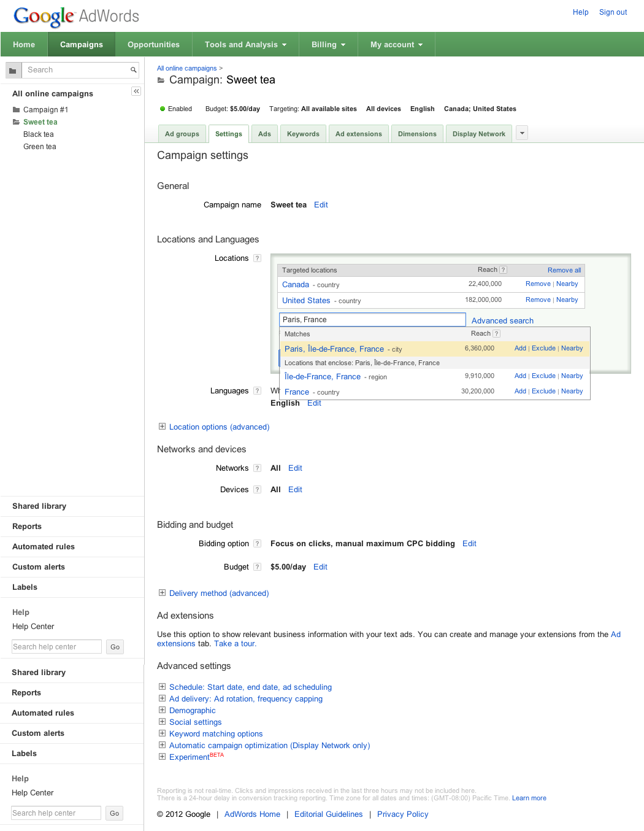
Task: Switch to Keywords tab
Action: pyautogui.click(x=303, y=134)
